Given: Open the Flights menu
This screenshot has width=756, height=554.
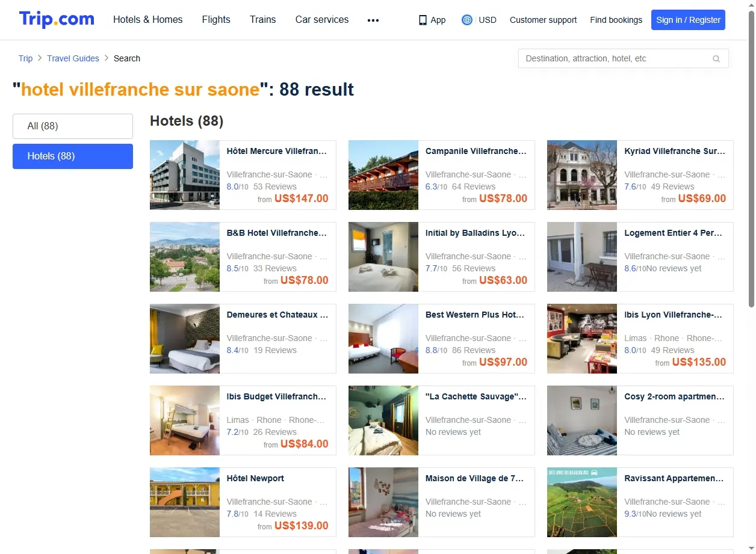Looking at the screenshot, I should (x=216, y=19).
